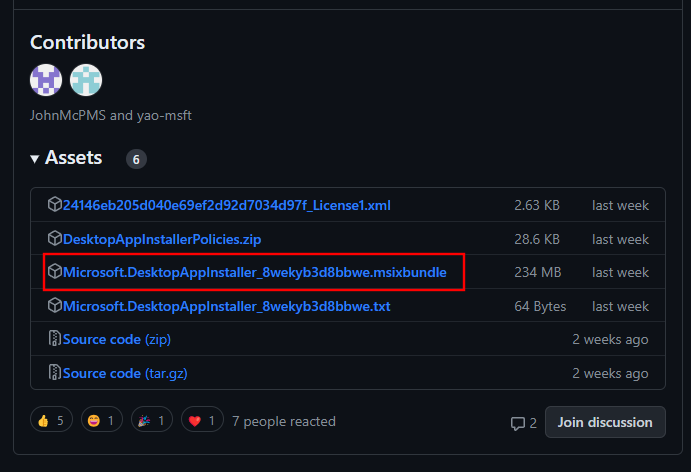The height and width of the screenshot is (472, 691).
Task: Click package icon beside the .txt asset
Action: pos(54,306)
